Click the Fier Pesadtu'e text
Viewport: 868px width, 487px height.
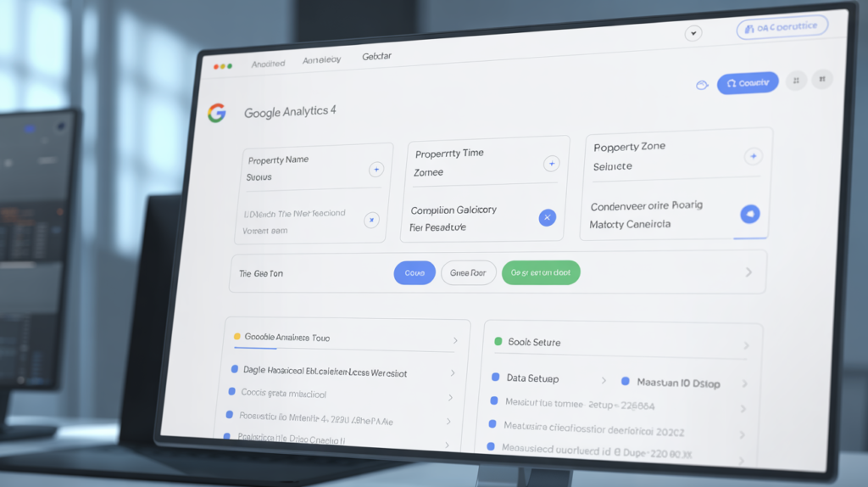[x=438, y=227]
